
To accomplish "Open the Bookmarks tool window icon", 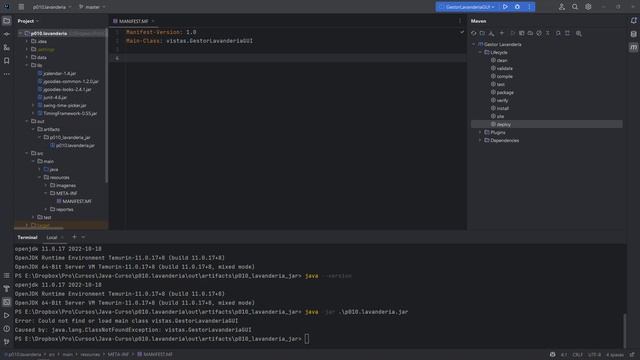I will 7,61.
